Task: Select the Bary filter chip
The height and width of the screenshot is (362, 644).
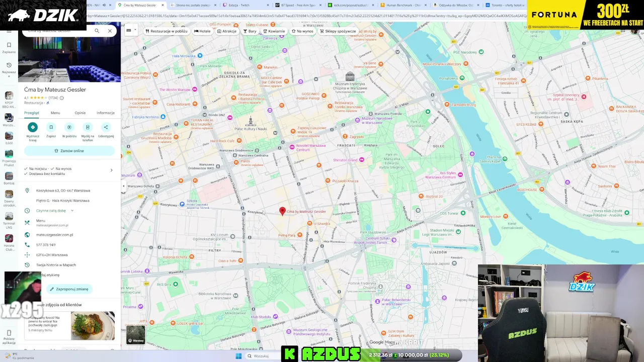Action: 250,31
